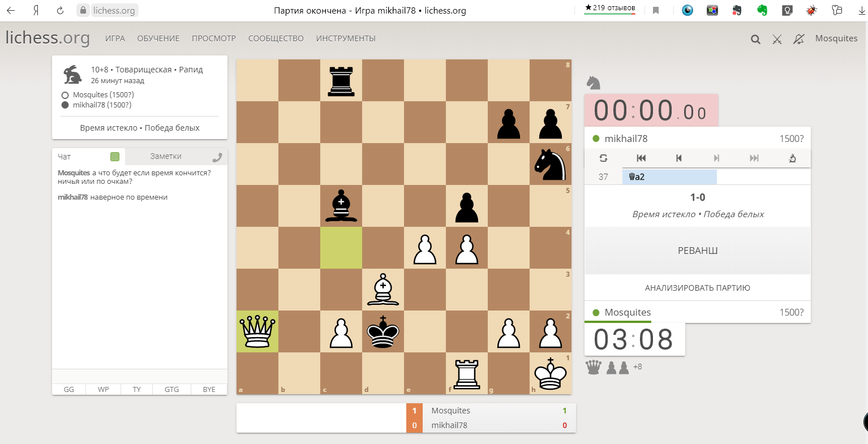Step back one move in the game
Viewport: 868px width, 444px height.
click(679, 158)
